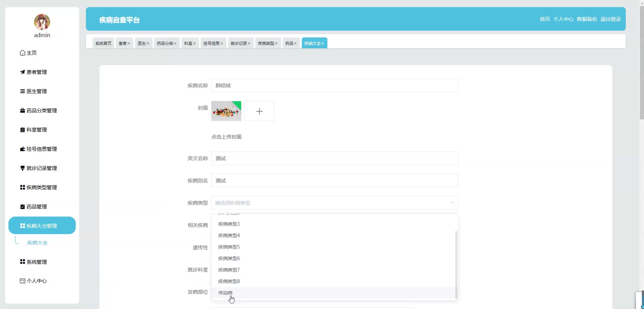Screen dimensions: 644x309
Task: Click the list icon for 医生管理
Action: 23,91
